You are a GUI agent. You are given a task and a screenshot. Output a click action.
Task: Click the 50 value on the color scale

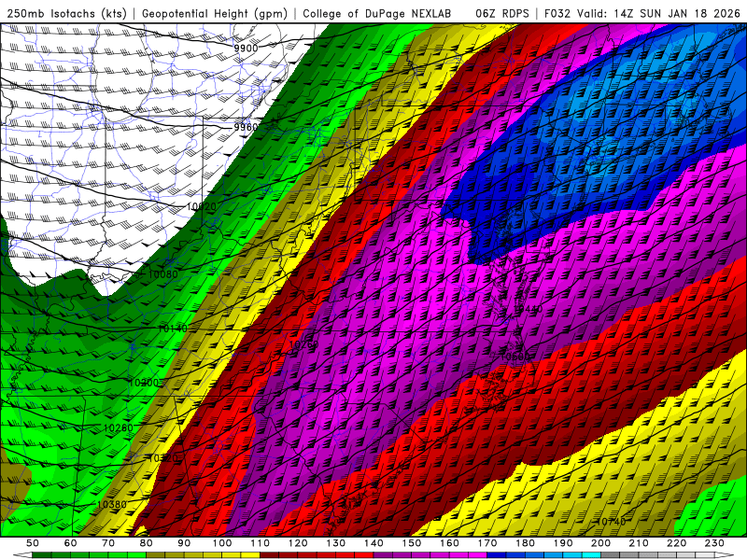click(x=33, y=543)
